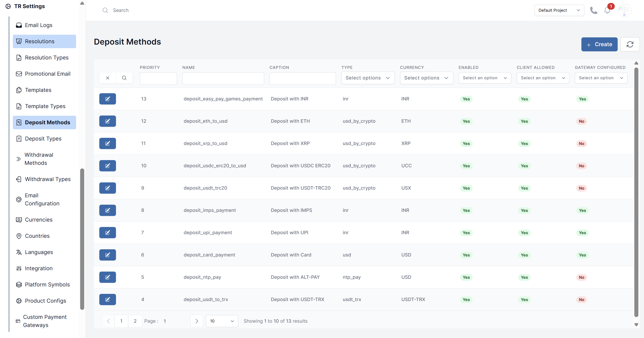Click 'Deposit with USDT-TRC20' caption

[x=301, y=188]
